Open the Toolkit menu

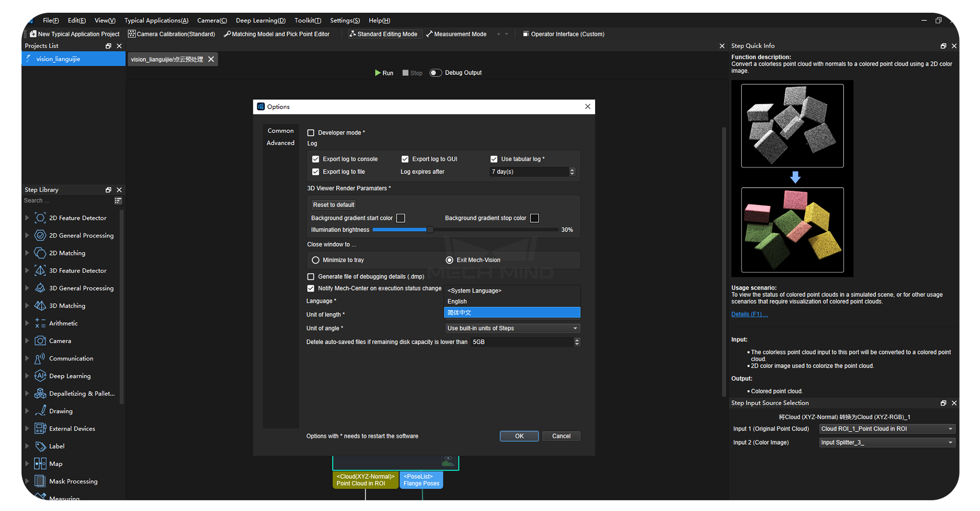(x=307, y=20)
